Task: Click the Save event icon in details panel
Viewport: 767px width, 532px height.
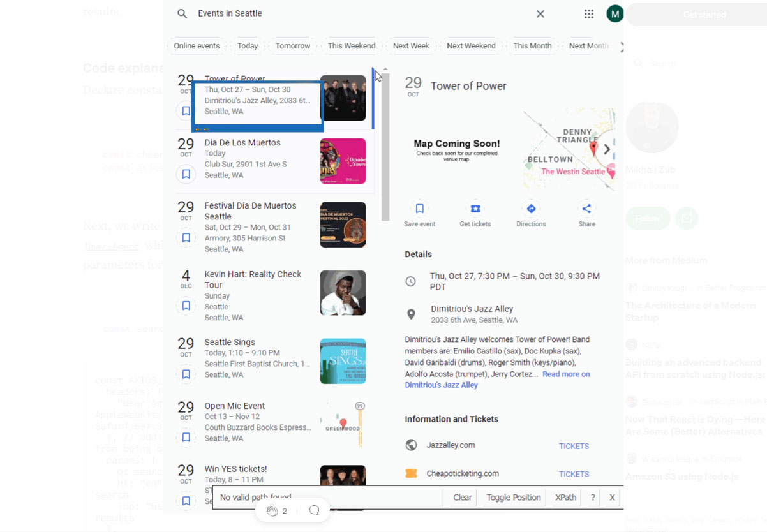Action: click(x=419, y=208)
